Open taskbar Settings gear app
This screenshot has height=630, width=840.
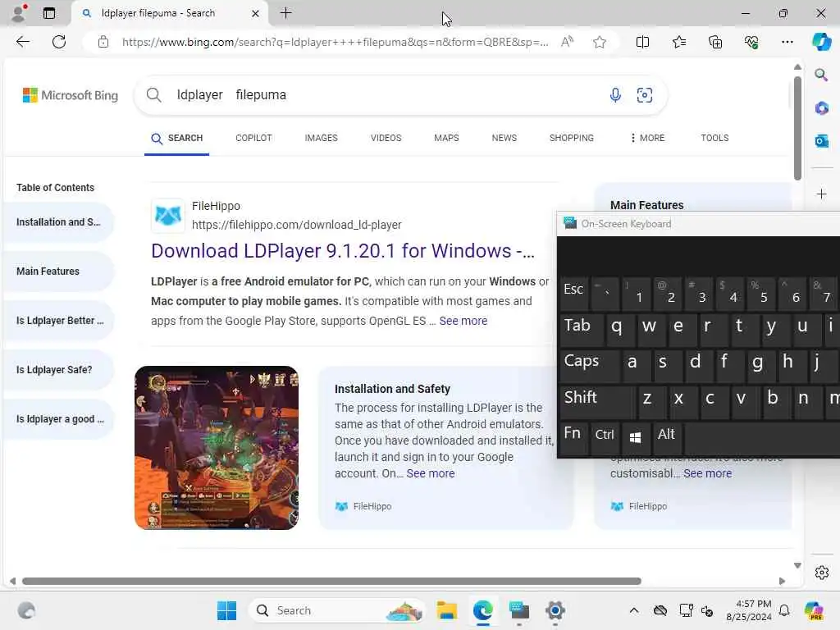coord(555,610)
